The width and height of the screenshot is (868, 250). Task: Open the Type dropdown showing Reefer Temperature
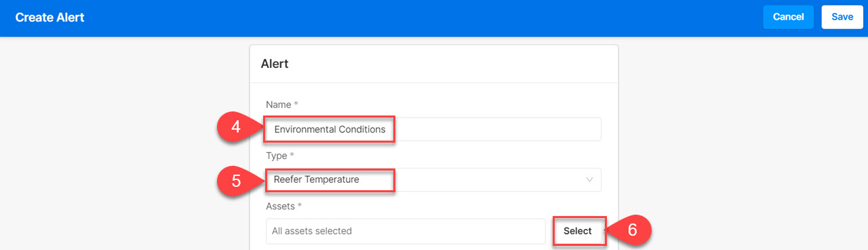coord(433,180)
